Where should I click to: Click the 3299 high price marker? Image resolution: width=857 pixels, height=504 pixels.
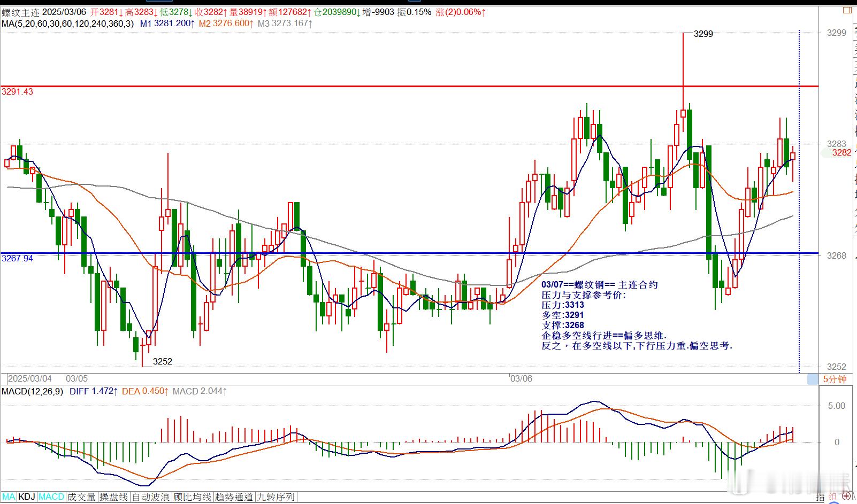(x=703, y=34)
